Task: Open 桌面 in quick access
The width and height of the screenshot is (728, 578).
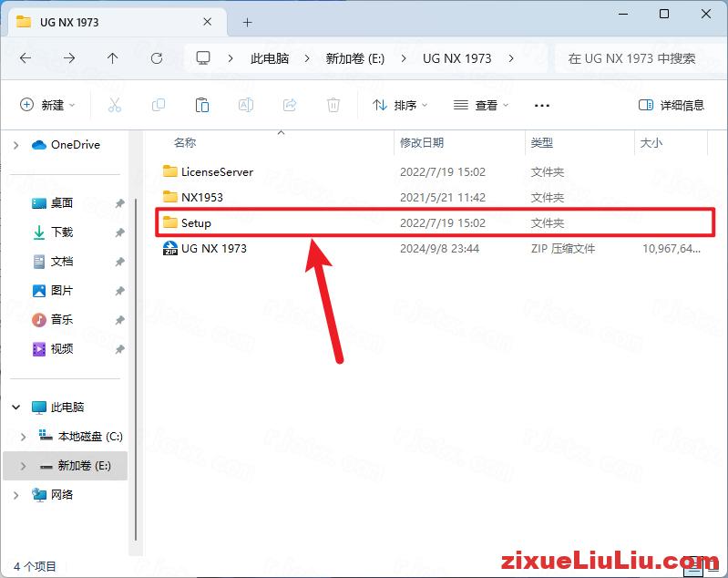Action: (x=53, y=203)
